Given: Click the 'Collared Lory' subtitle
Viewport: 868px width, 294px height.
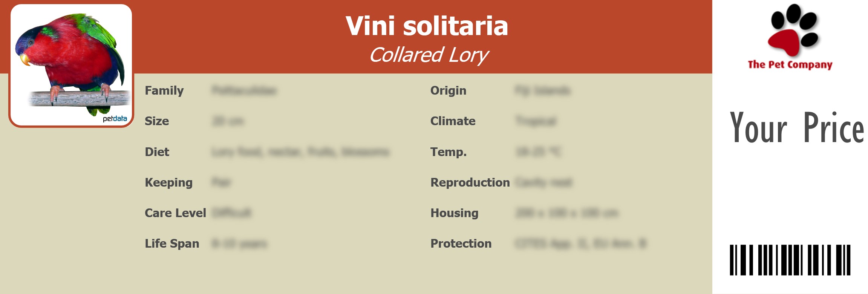Looking at the screenshot, I should click(429, 55).
